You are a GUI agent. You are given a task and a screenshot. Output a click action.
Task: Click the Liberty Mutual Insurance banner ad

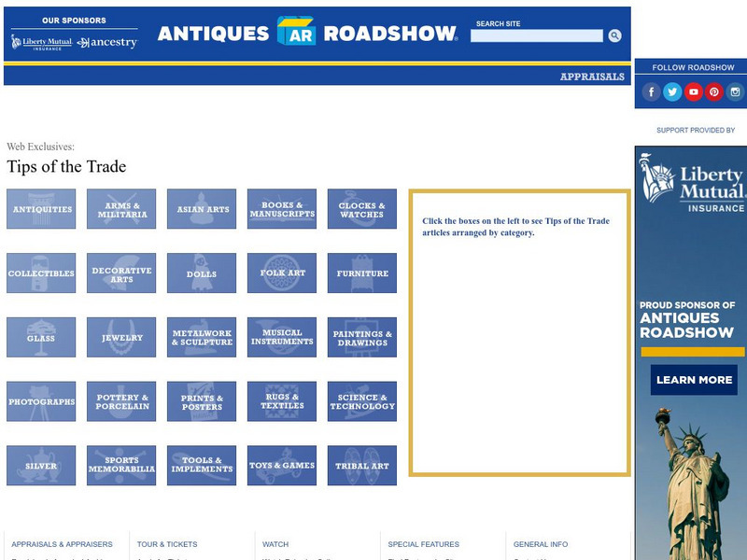coord(691,353)
